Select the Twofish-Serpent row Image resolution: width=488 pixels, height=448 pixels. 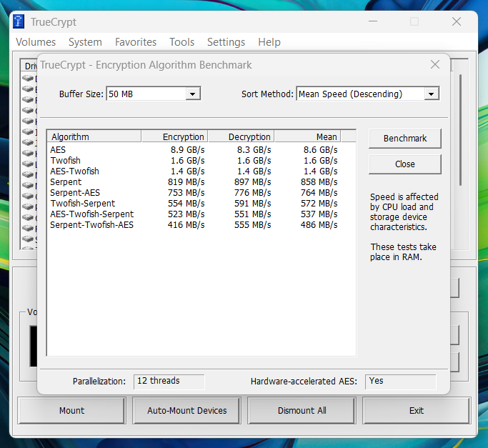coord(201,204)
